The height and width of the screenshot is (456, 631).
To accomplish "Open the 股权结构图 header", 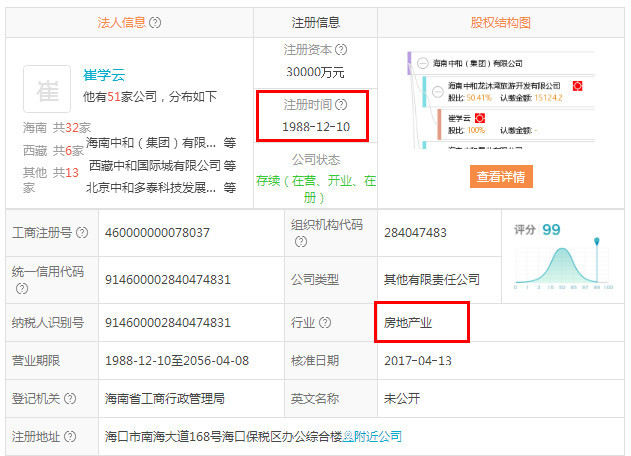I will click(501, 23).
